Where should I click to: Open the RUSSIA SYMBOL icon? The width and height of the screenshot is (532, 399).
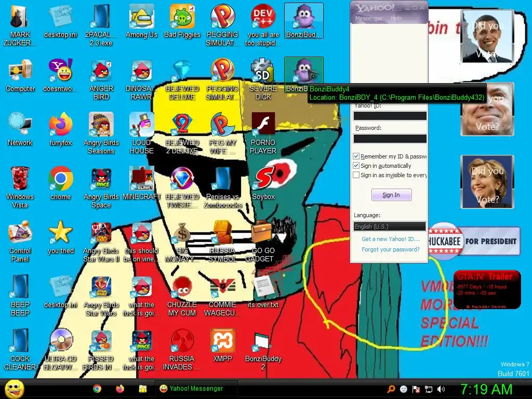pyautogui.click(x=222, y=241)
